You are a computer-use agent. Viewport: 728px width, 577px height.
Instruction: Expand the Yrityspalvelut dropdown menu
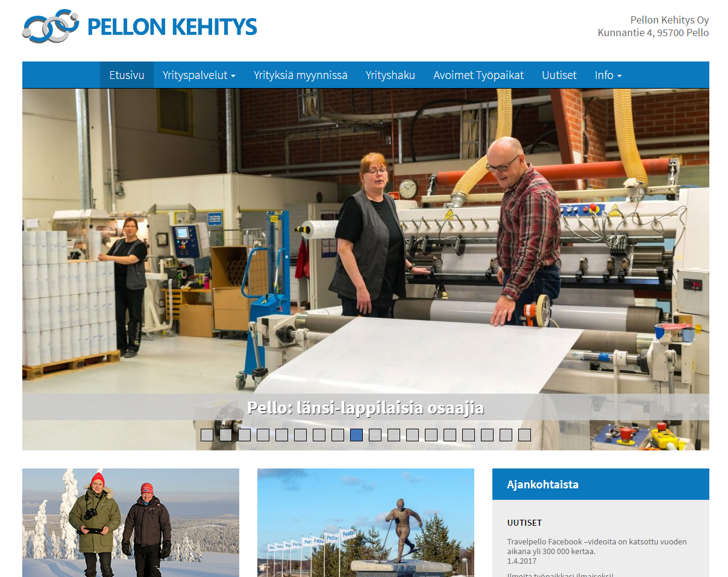tap(199, 75)
